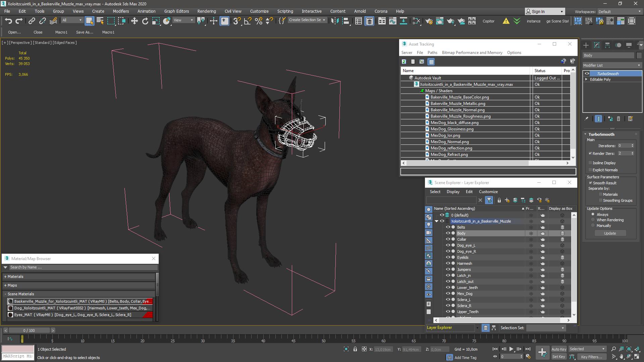
Task: Click the Update button in TurboSmooth
Action: pyautogui.click(x=610, y=233)
